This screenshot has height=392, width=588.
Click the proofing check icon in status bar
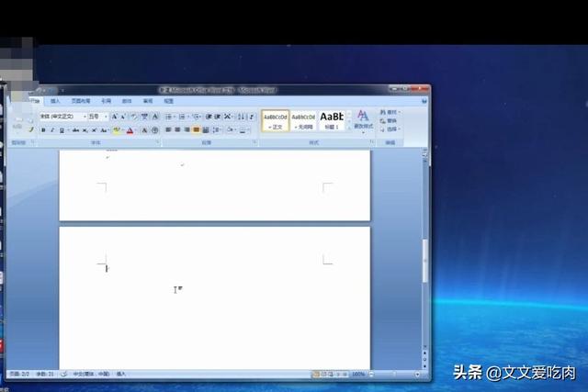click(63, 374)
